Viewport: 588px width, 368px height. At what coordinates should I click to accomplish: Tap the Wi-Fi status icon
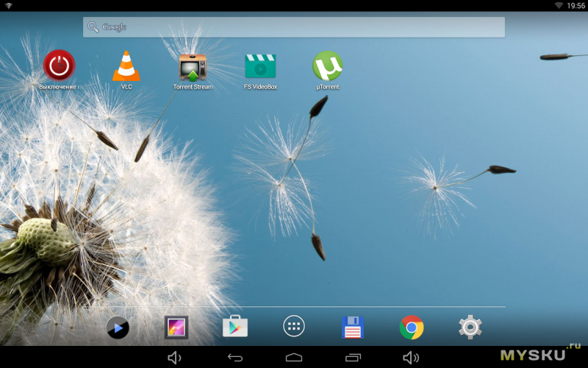(559, 5)
